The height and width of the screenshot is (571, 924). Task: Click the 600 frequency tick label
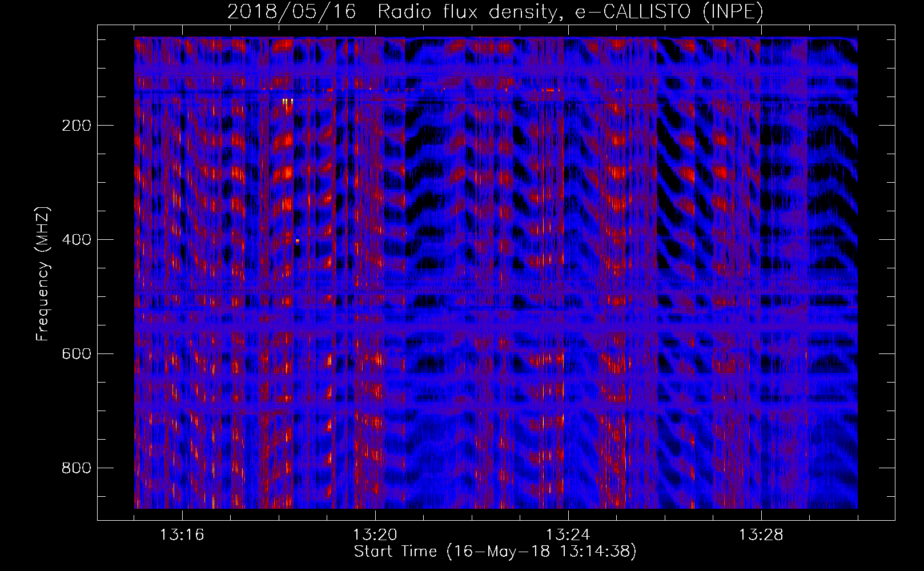click(77, 353)
